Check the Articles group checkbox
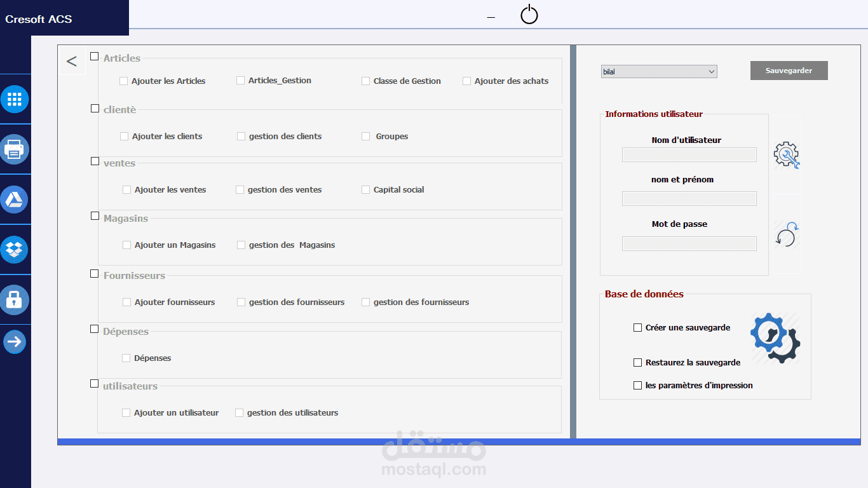Image resolution: width=868 pixels, height=488 pixels. 95,57
